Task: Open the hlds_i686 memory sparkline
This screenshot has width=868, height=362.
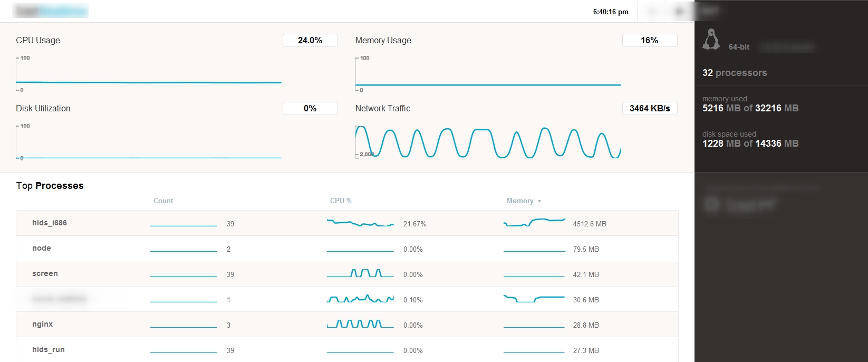Action: (534, 222)
